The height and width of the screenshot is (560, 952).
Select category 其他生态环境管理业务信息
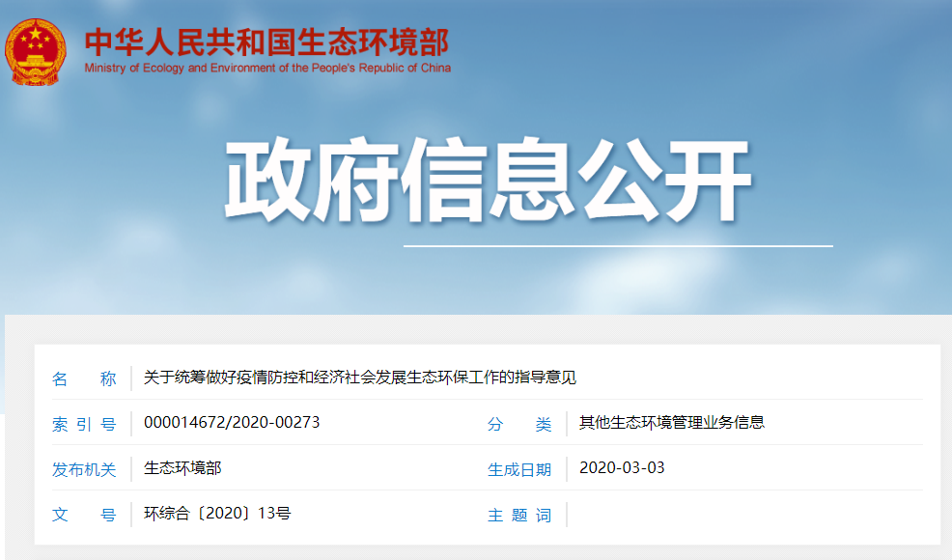[x=671, y=423]
